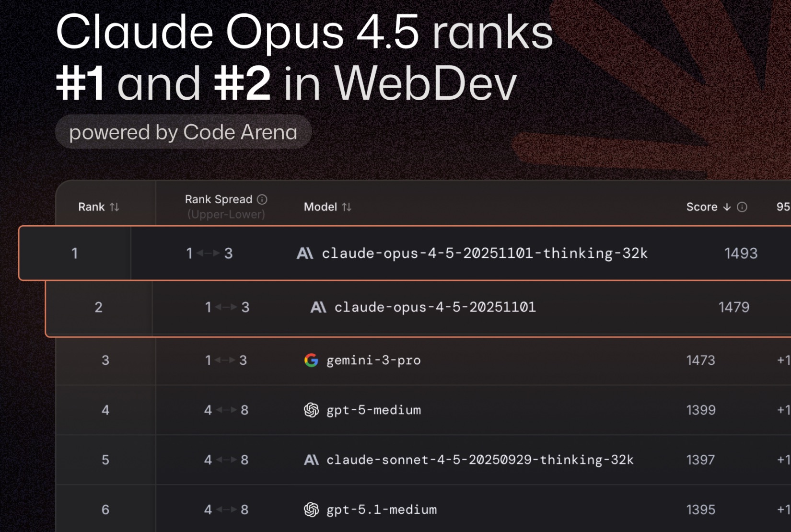Open the Rank Spread info tooltip
Screen dimensions: 791x532
(x=261, y=199)
